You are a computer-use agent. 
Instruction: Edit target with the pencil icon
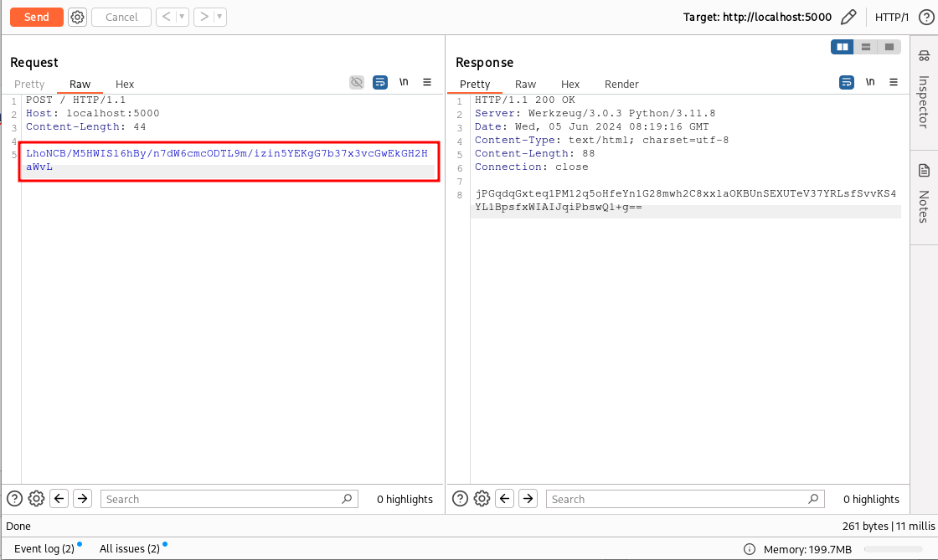848,17
